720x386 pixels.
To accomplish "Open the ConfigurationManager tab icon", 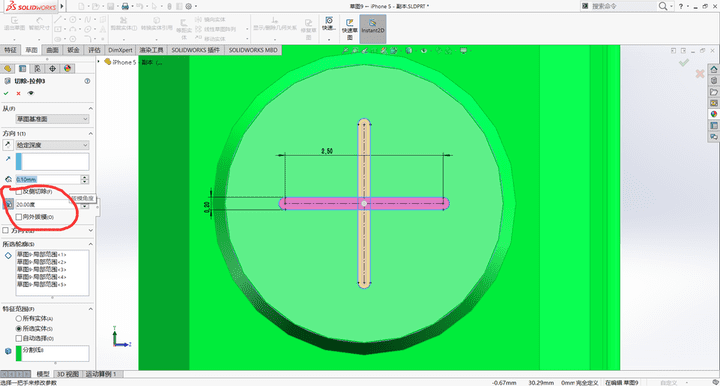I will click(x=37, y=68).
